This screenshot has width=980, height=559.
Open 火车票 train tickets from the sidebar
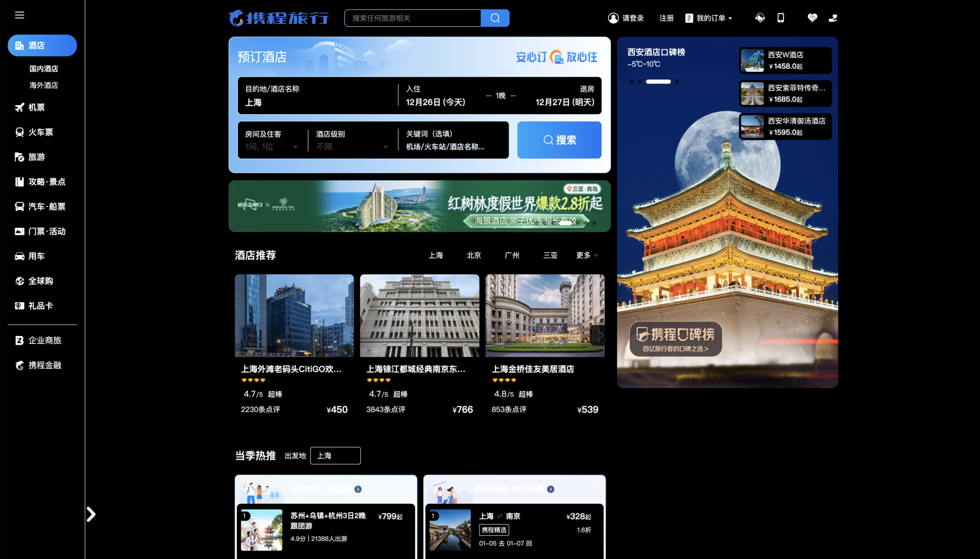tap(19, 132)
